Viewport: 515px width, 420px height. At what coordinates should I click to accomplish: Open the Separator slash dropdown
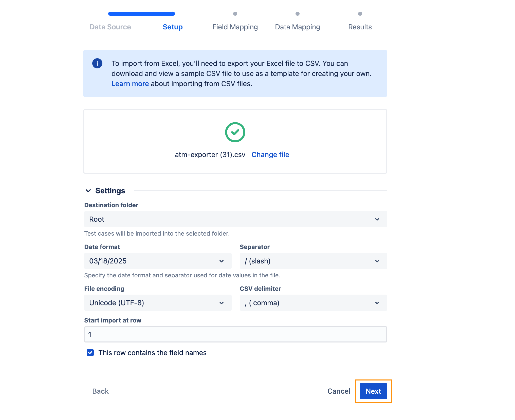point(313,261)
